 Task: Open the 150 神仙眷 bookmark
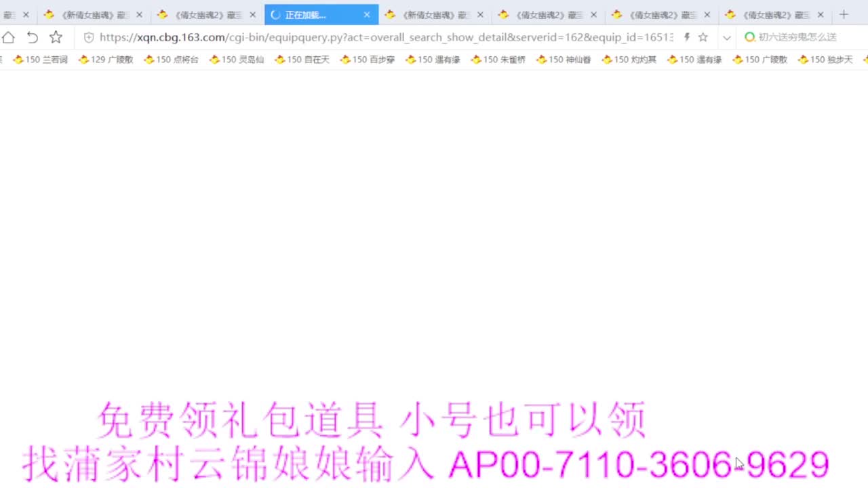(563, 60)
